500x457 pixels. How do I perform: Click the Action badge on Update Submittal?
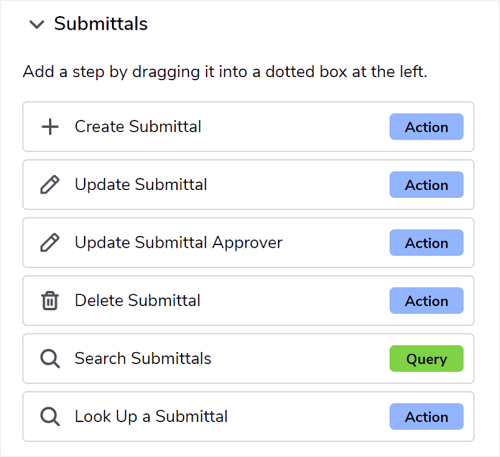427,185
